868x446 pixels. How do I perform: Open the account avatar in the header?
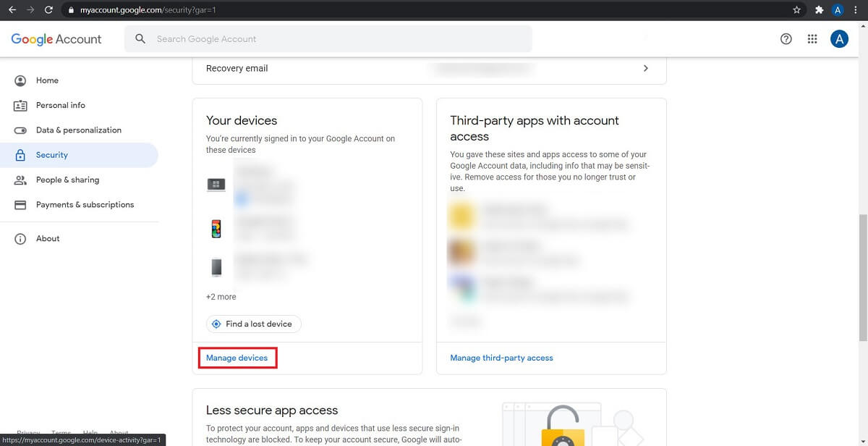click(x=839, y=39)
